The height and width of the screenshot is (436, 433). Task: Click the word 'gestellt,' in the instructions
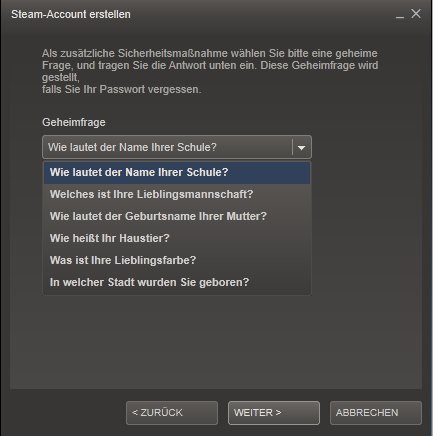pos(61,78)
